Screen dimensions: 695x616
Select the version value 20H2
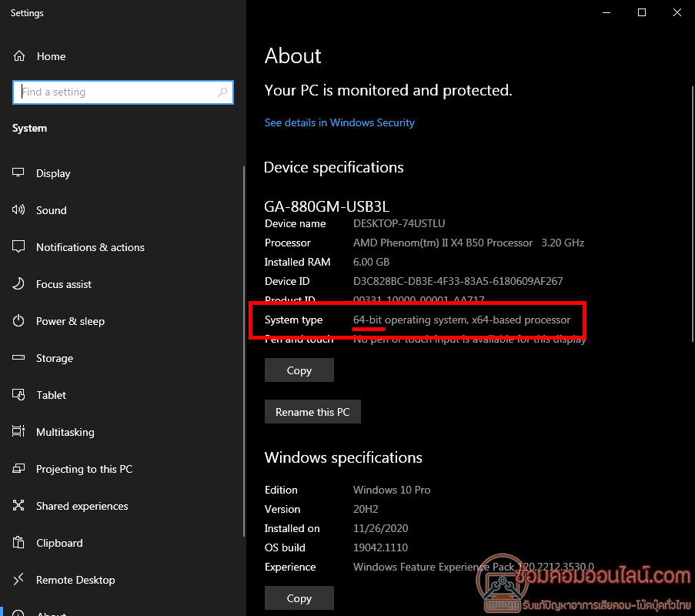pyautogui.click(x=366, y=509)
